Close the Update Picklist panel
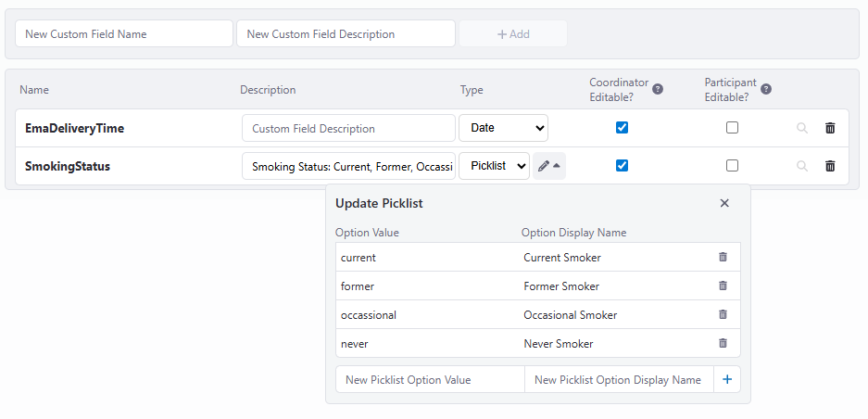Image resolution: width=868 pixels, height=419 pixels. pyautogui.click(x=724, y=203)
